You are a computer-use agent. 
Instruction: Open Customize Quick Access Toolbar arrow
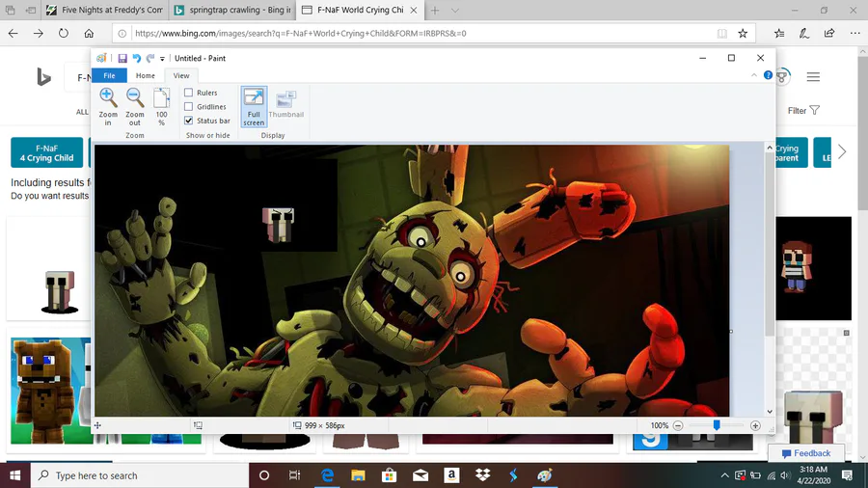point(162,59)
